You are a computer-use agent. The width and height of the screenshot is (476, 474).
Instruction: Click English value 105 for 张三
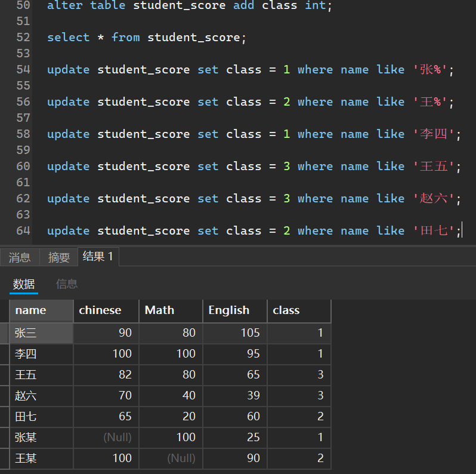235,333
